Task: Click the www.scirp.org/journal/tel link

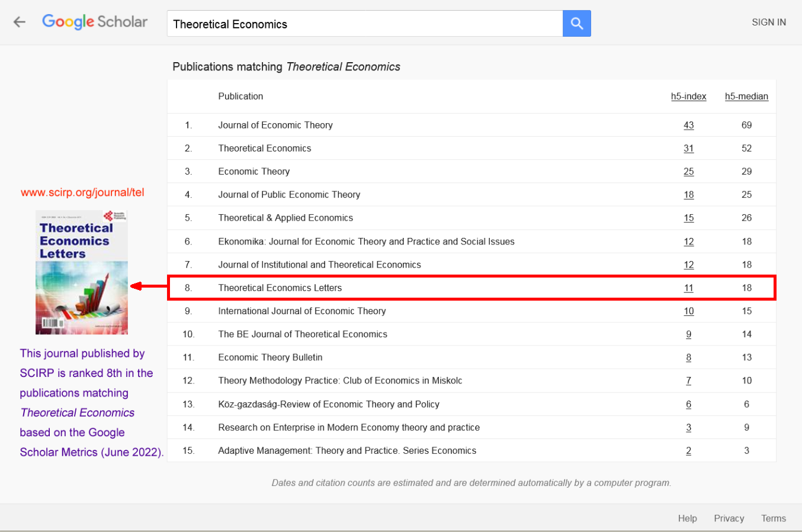Action: [x=82, y=192]
